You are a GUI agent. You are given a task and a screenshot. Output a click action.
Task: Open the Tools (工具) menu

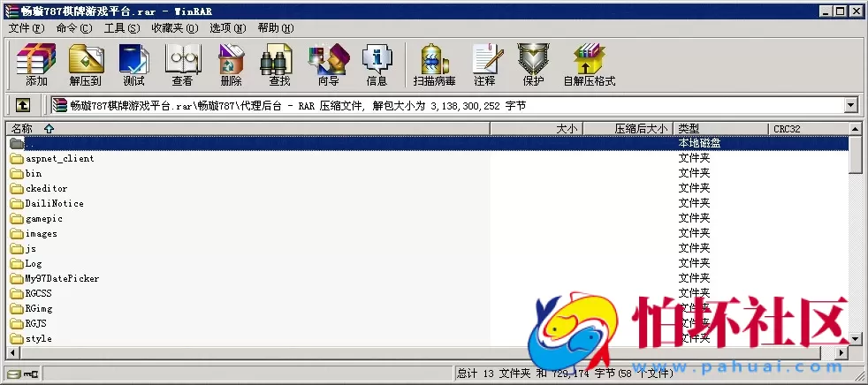tap(122, 27)
